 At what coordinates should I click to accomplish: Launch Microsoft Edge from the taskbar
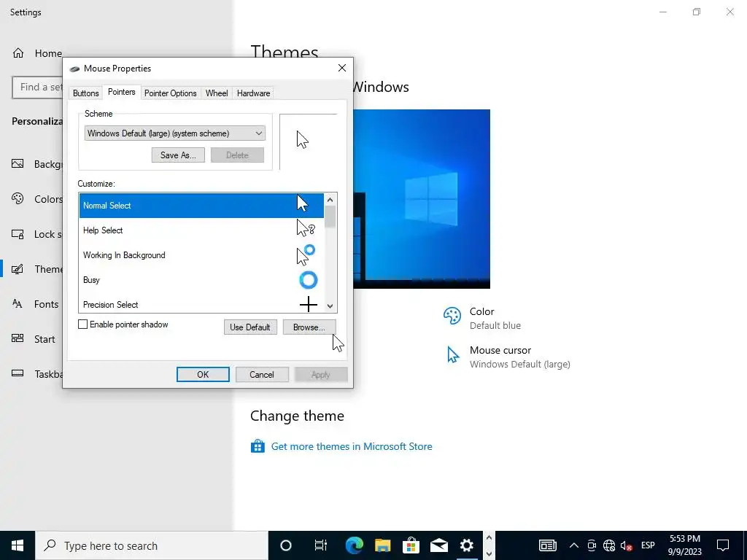(x=354, y=545)
